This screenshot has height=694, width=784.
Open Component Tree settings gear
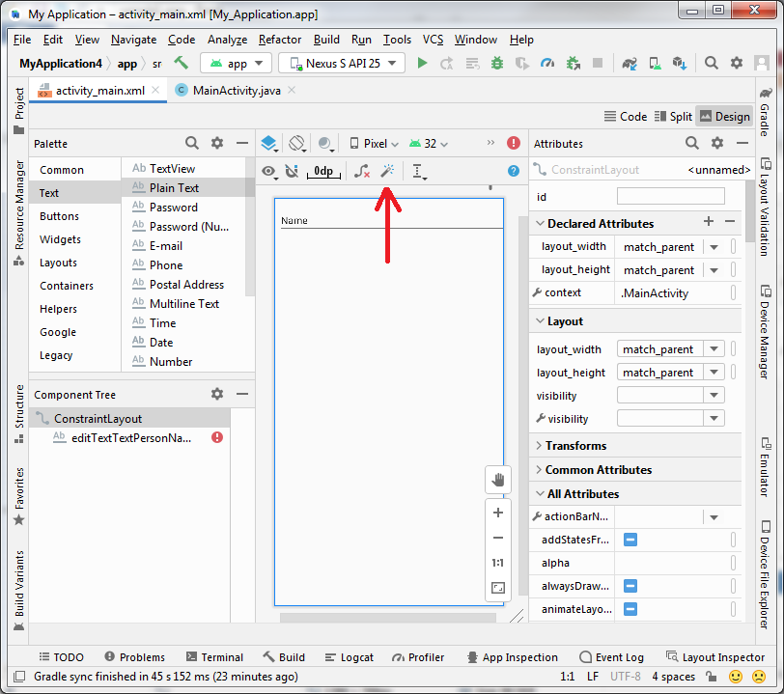217,394
